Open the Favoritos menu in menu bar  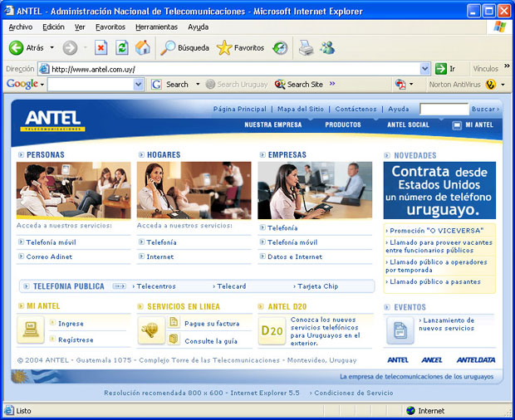coord(110,27)
